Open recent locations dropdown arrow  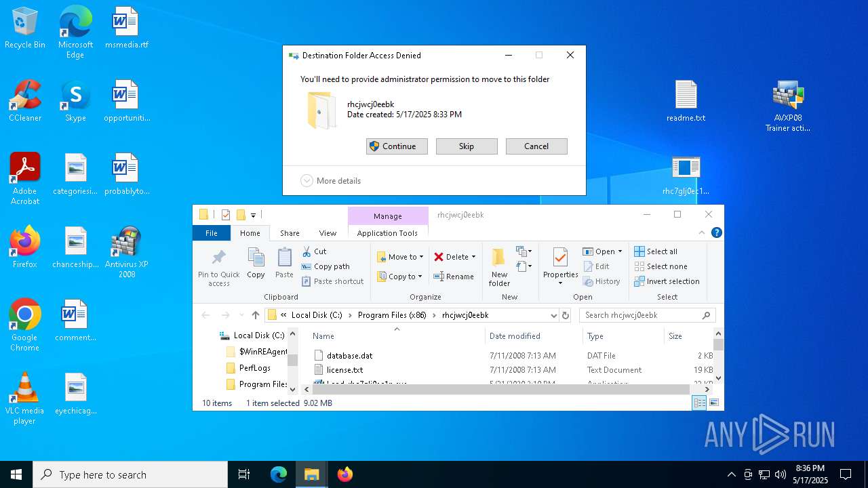[241, 315]
